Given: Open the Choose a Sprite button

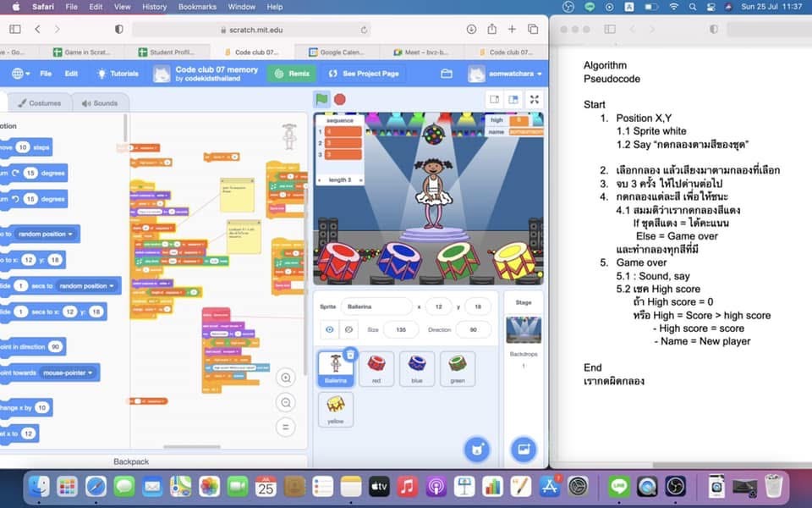Looking at the screenshot, I should click(477, 450).
